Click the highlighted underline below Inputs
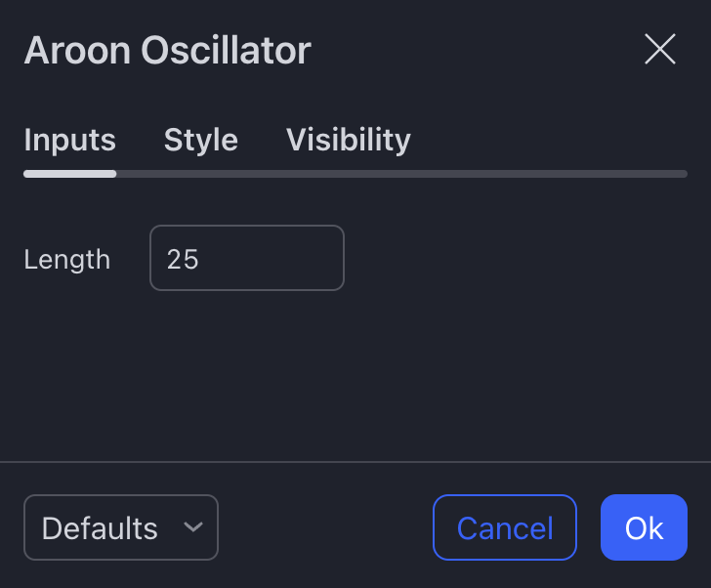Screen dimensions: 711x588 (69, 174)
